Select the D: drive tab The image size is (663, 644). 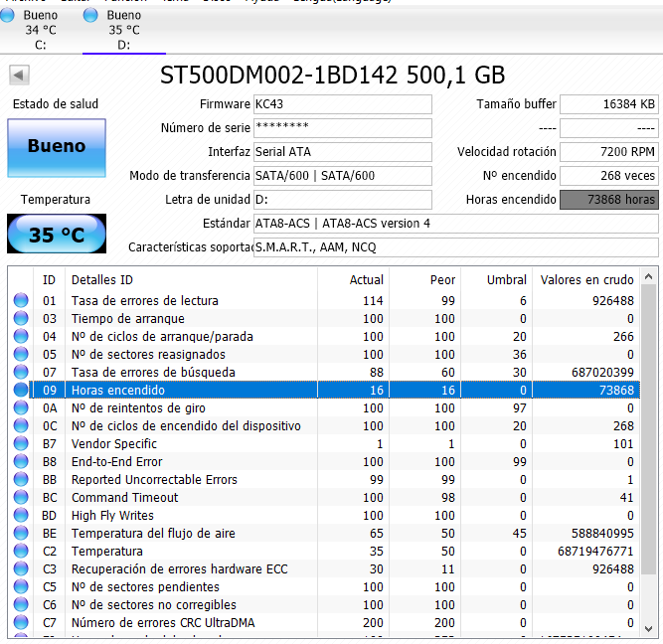pyautogui.click(x=123, y=30)
